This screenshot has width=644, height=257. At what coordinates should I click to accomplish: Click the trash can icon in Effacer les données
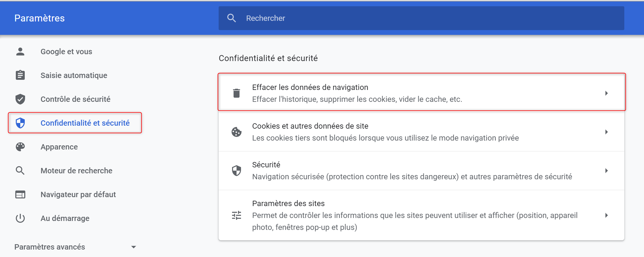[x=237, y=93]
